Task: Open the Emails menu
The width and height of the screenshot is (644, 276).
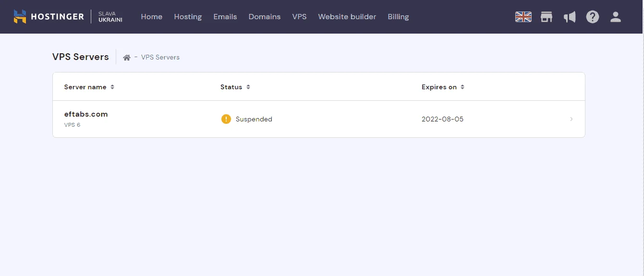Action: click(225, 17)
